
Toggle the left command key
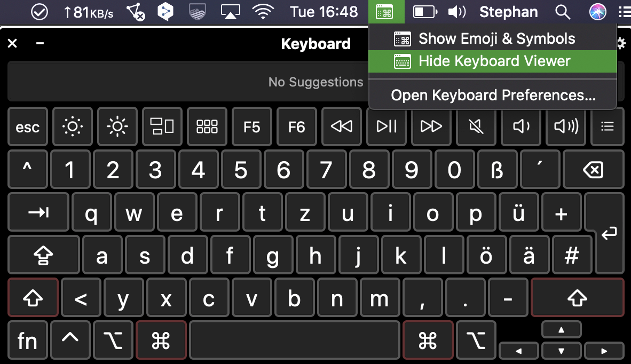[x=161, y=341]
